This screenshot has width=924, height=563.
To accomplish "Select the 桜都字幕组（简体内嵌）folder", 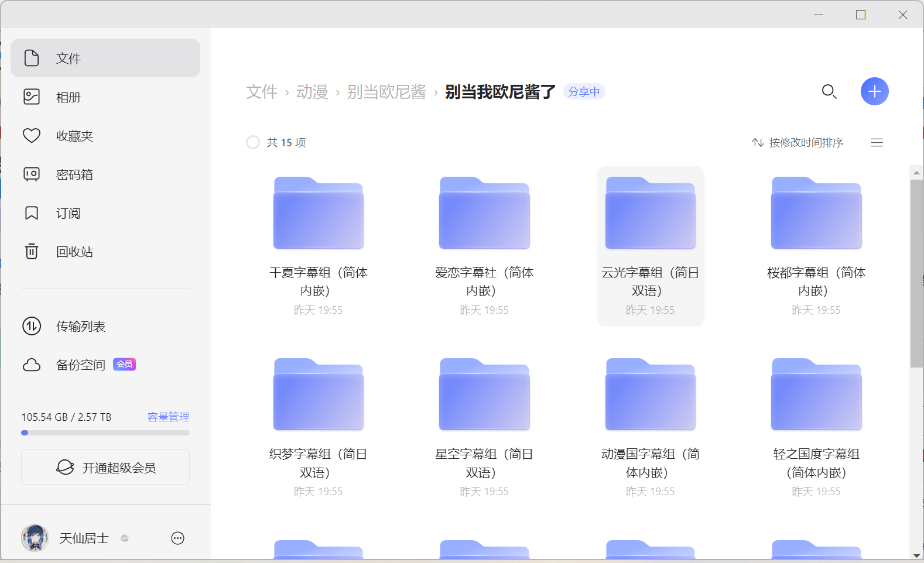I will coord(816,246).
